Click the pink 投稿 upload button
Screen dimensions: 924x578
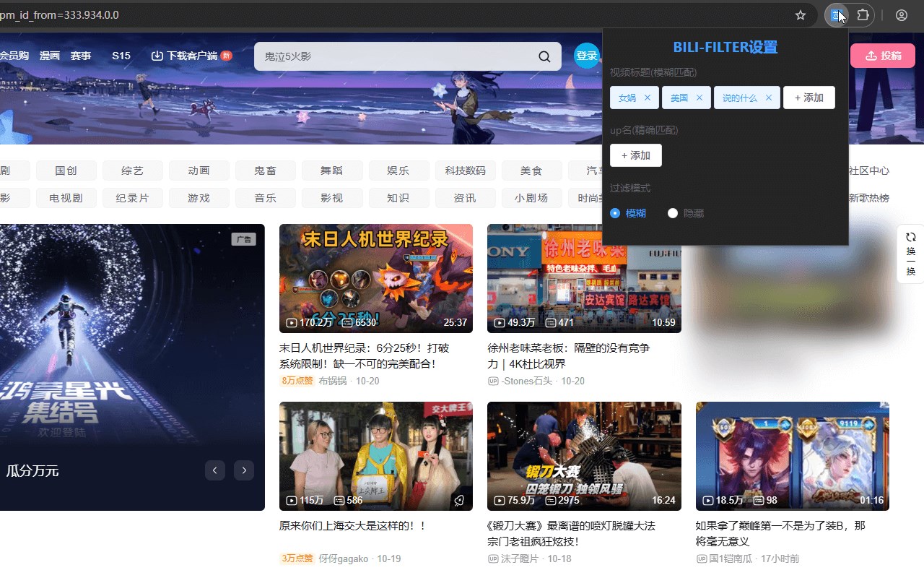tap(883, 56)
